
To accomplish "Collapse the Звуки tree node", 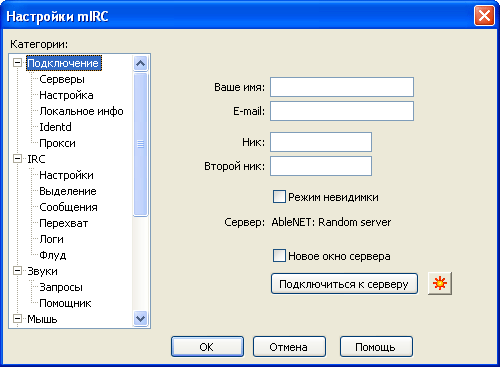I will (18, 271).
